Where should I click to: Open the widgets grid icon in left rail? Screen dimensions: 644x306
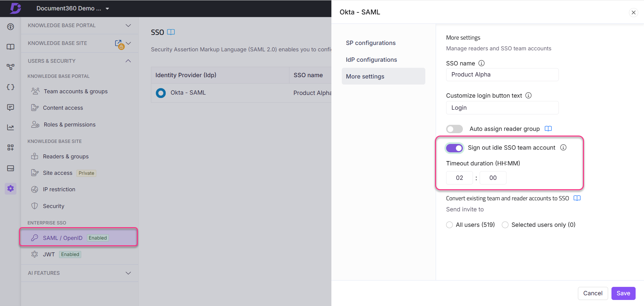click(10, 148)
